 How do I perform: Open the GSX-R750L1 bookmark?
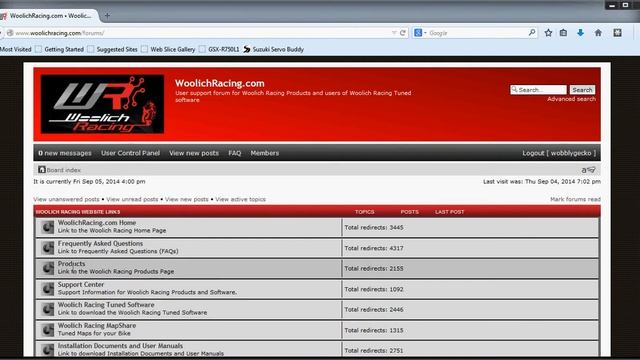tap(219, 49)
